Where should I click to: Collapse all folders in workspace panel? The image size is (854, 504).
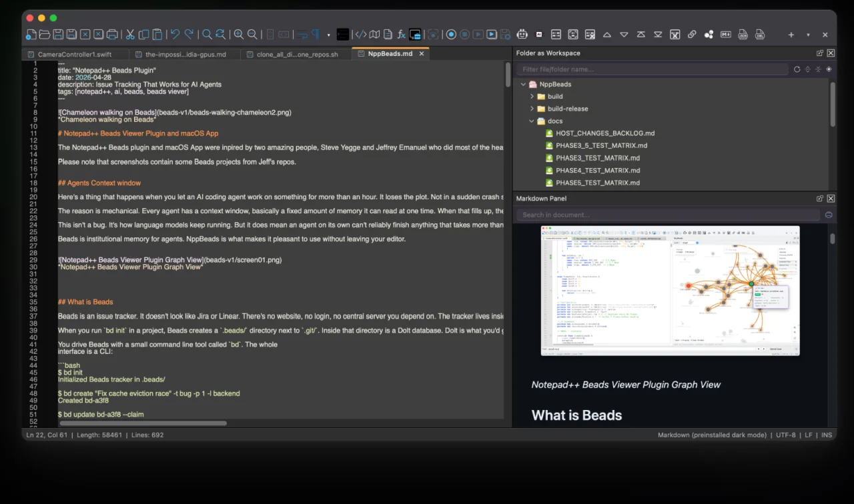[x=818, y=69]
